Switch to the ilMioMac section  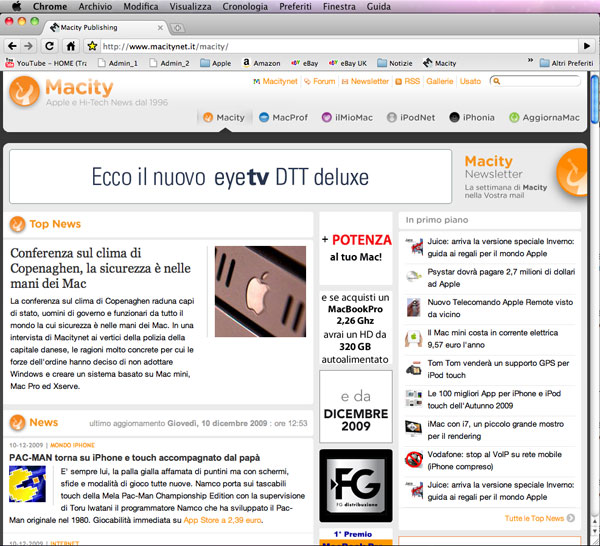coord(347,117)
